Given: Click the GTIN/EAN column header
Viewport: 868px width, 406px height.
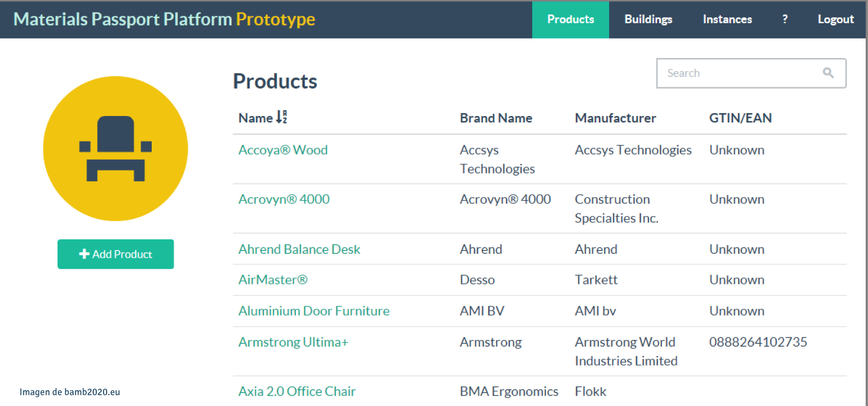Looking at the screenshot, I should [x=740, y=118].
